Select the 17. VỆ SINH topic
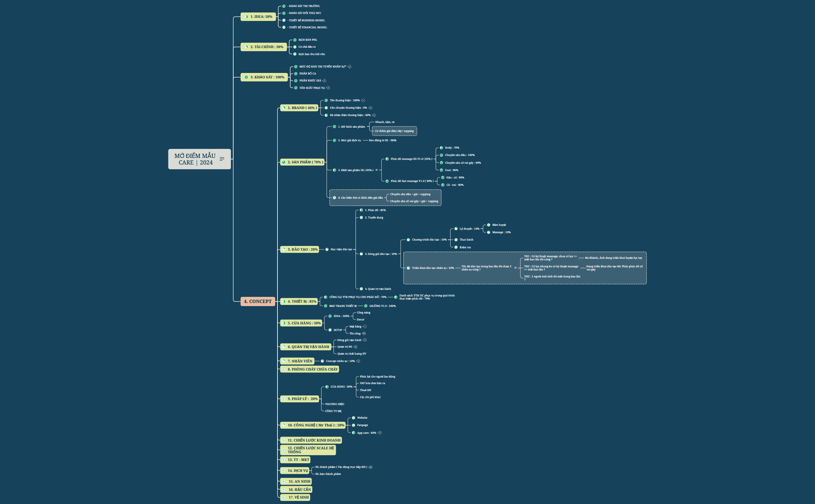The width and height of the screenshot is (815, 504). pos(295,497)
